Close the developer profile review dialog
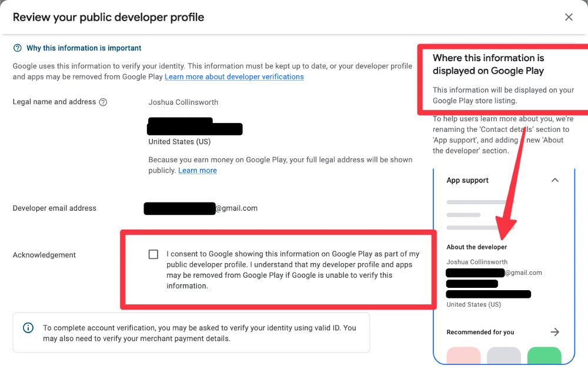The height and width of the screenshot is (382, 588). pos(569,17)
